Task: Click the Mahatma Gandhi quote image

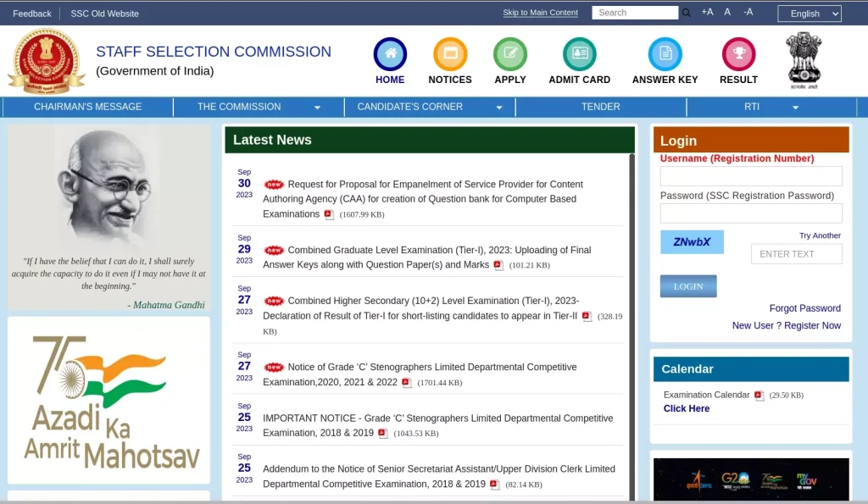Action: click(109, 217)
